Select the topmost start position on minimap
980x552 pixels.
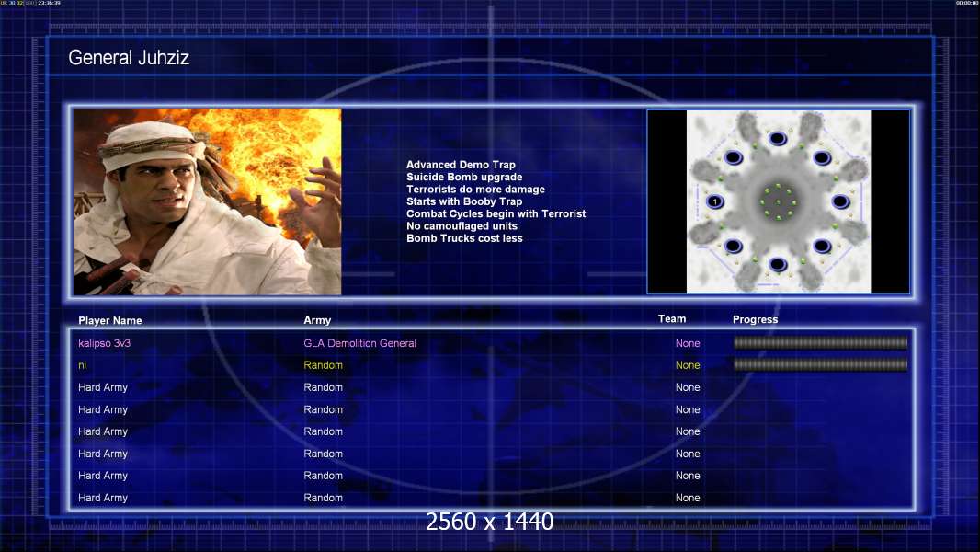tap(778, 139)
